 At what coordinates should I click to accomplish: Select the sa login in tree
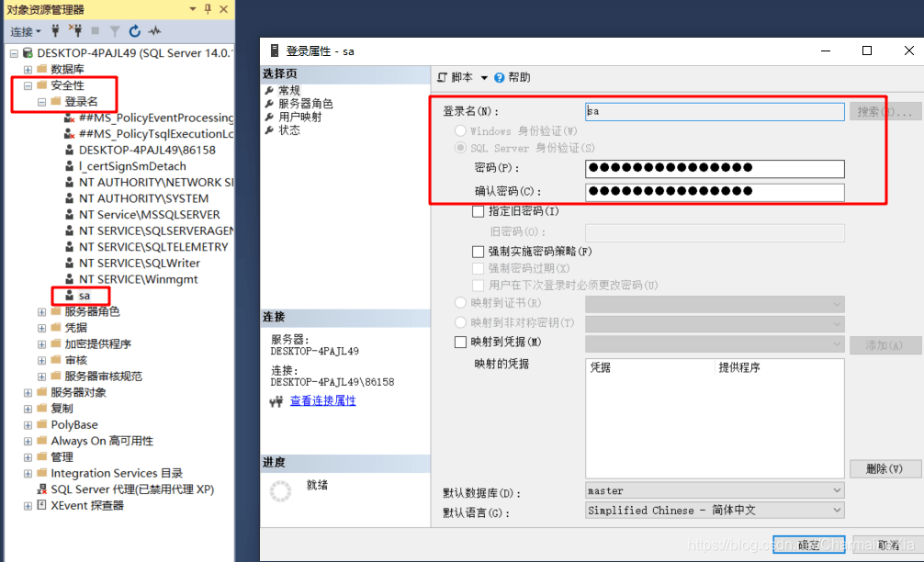coord(84,296)
